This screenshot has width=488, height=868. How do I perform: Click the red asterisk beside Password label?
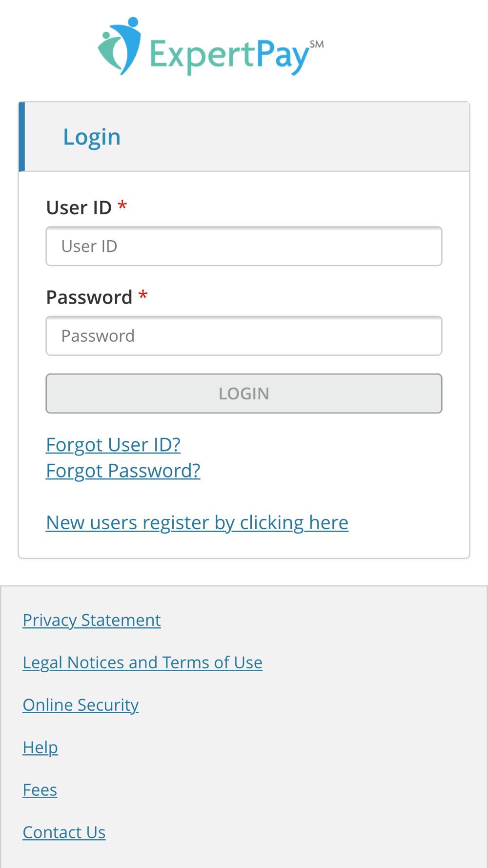point(143,295)
